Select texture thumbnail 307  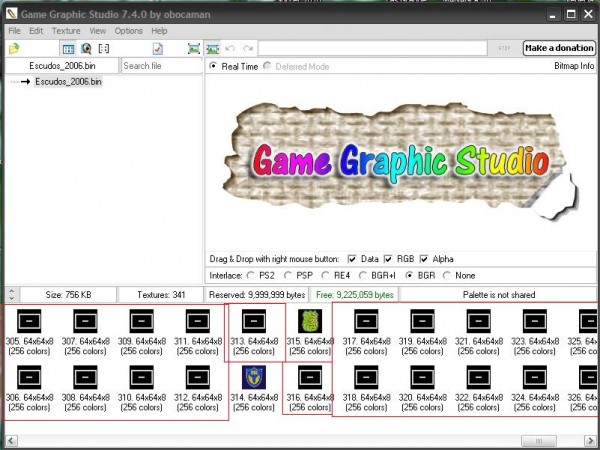85,321
